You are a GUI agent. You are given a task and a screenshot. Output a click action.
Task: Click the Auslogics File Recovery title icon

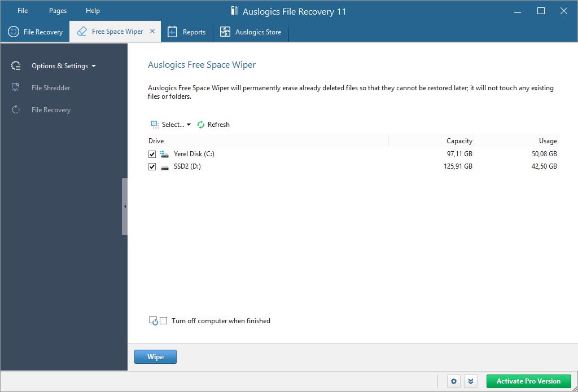point(234,11)
